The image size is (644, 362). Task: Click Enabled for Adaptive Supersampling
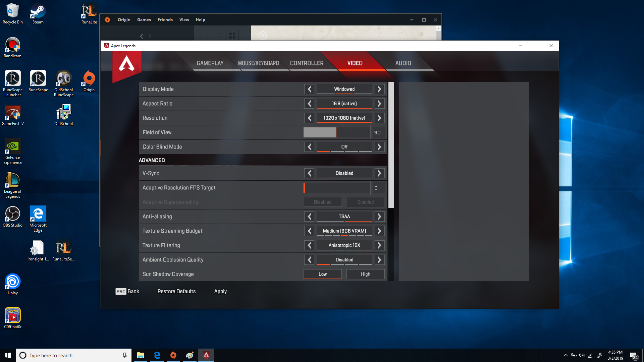pos(365,202)
